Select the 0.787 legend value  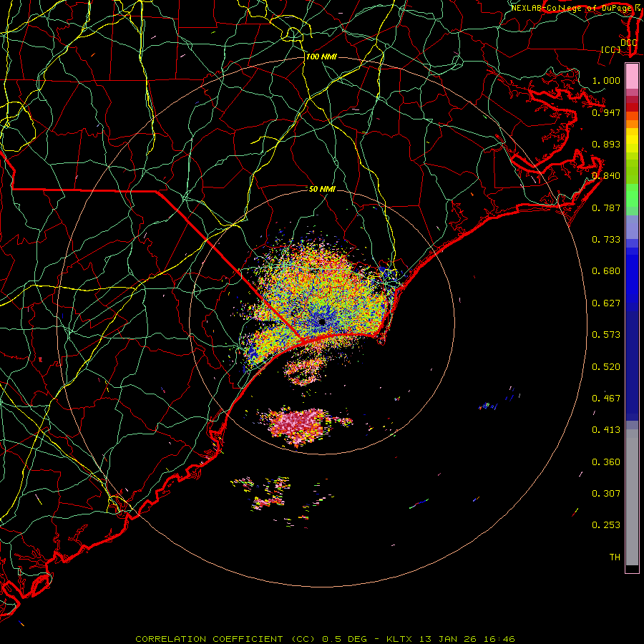pos(606,208)
